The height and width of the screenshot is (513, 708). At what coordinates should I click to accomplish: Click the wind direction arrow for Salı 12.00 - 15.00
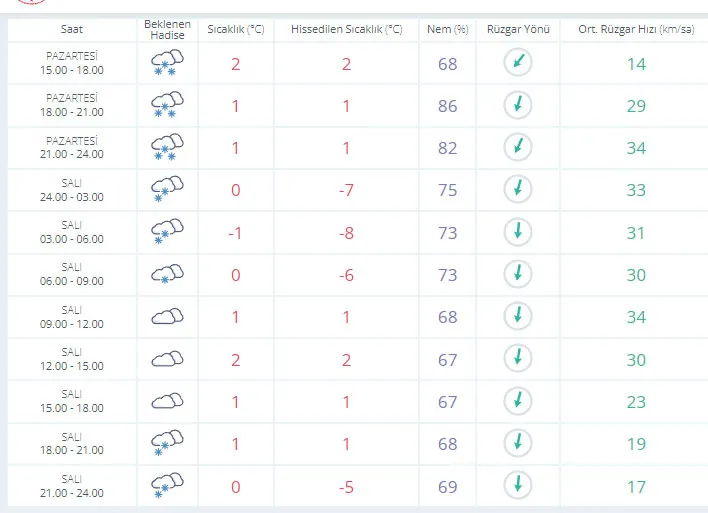tap(518, 359)
